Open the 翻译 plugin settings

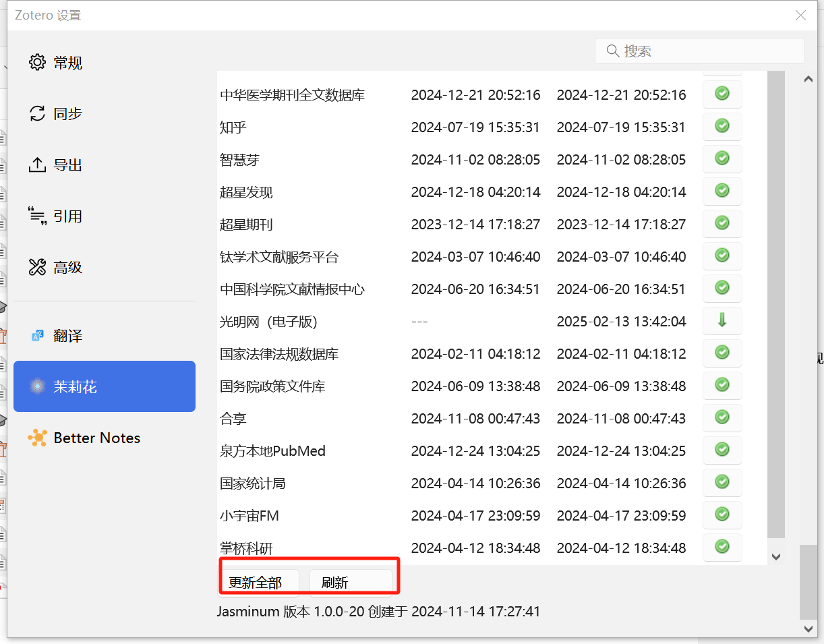67,336
